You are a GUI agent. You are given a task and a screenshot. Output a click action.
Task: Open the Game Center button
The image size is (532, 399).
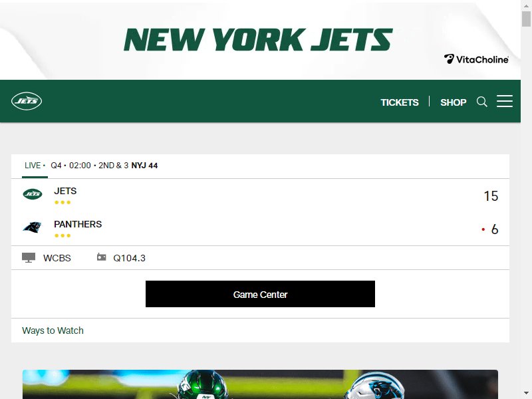coord(260,294)
